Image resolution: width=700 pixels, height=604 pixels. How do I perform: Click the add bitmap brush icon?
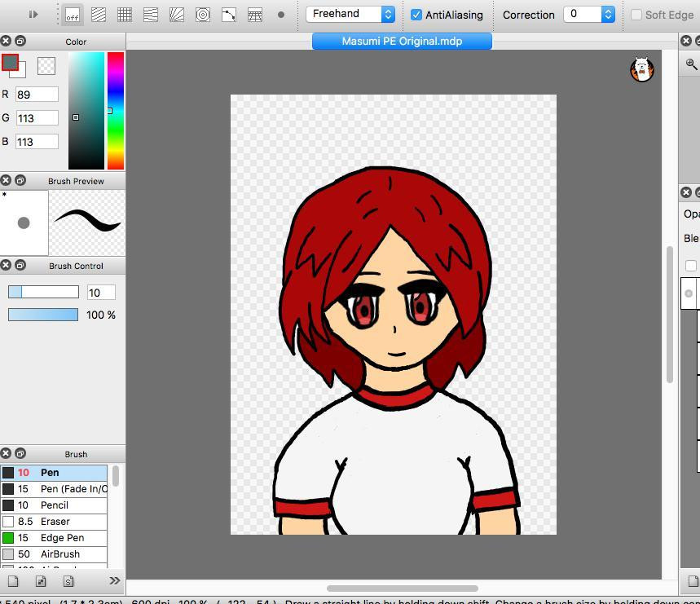click(x=41, y=581)
